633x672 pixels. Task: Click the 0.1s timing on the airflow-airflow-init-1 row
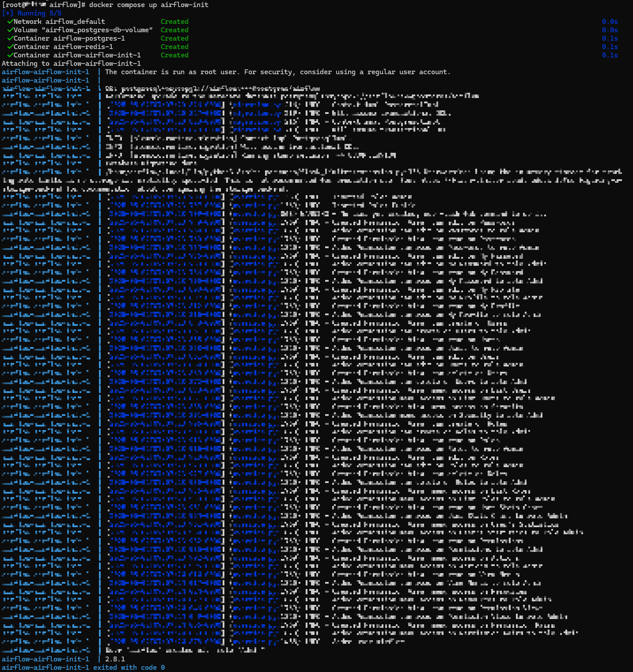click(x=610, y=55)
